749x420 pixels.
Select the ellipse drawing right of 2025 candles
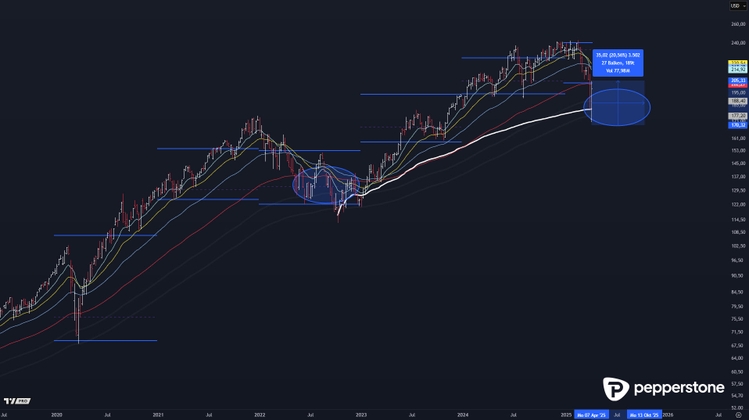[x=617, y=107]
